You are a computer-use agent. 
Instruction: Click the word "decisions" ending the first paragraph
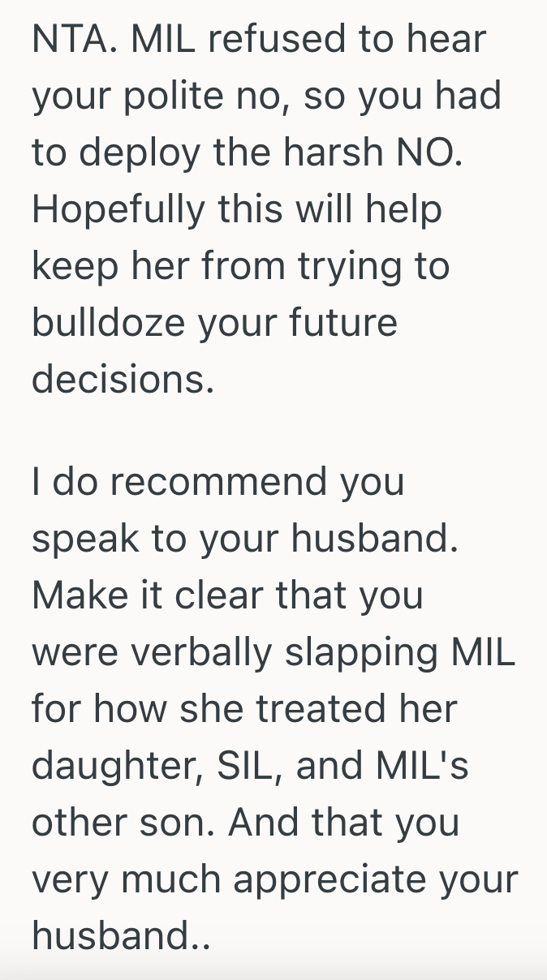122,380
